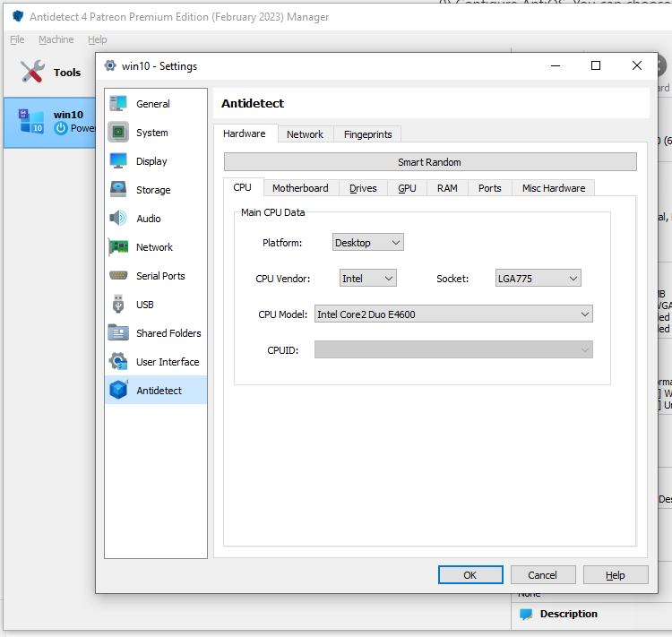Open the GPU sub-tab
The height and width of the screenshot is (637, 672).
pos(407,188)
